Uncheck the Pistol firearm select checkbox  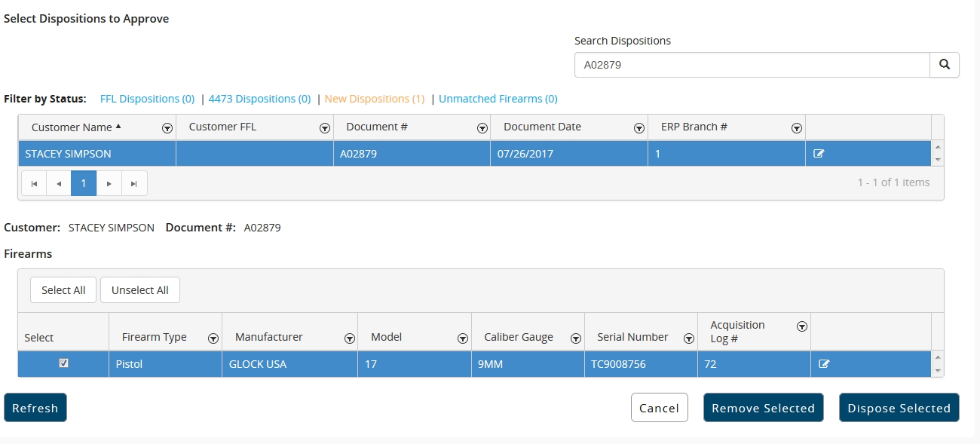pyautogui.click(x=63, y=363)
